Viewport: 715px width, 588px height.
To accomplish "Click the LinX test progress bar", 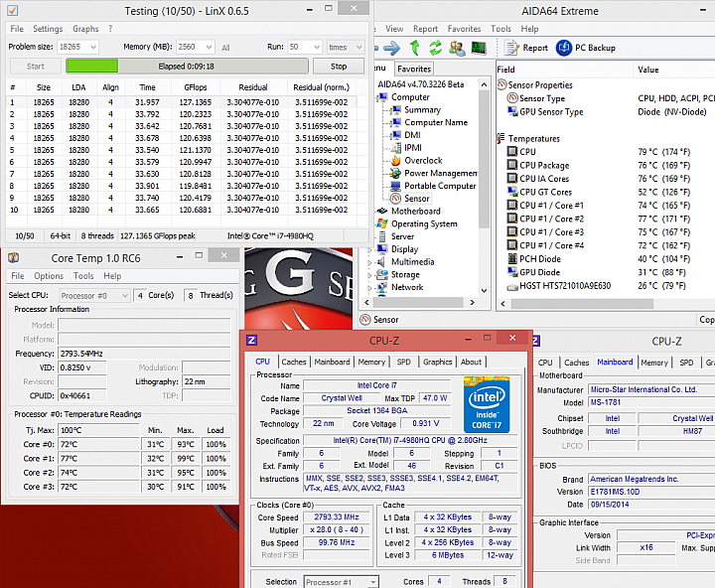I will tap(187, 67).
